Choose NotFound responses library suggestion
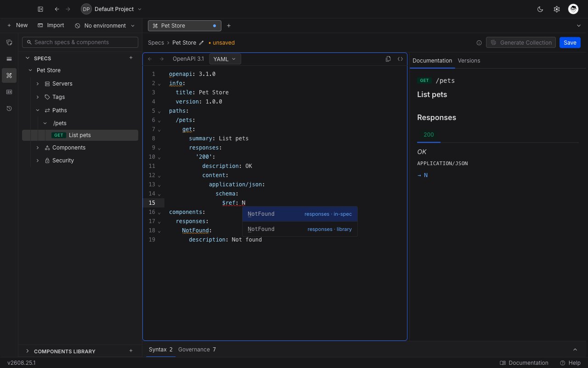588x368 pixels. [x=300, y=229]
